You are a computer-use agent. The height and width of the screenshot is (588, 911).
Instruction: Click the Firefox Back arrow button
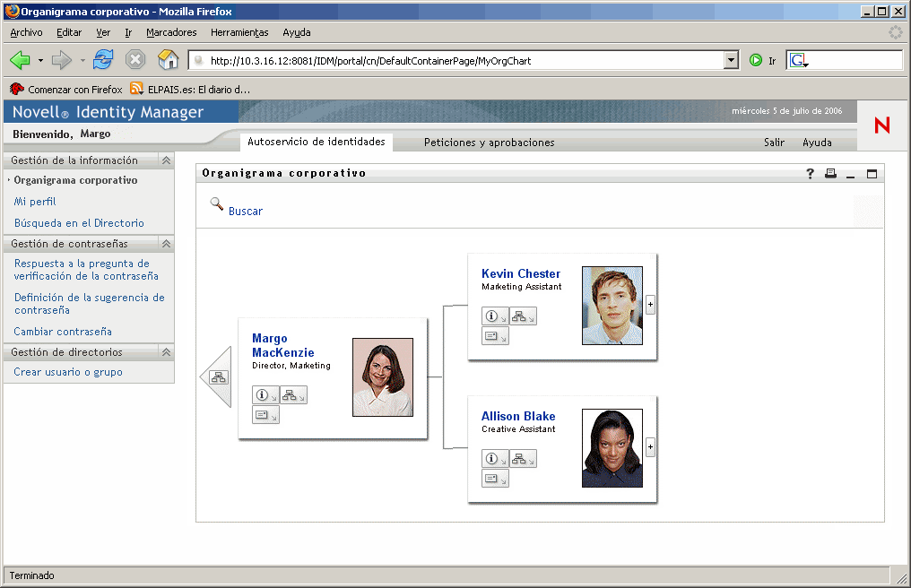coord(20,60)
